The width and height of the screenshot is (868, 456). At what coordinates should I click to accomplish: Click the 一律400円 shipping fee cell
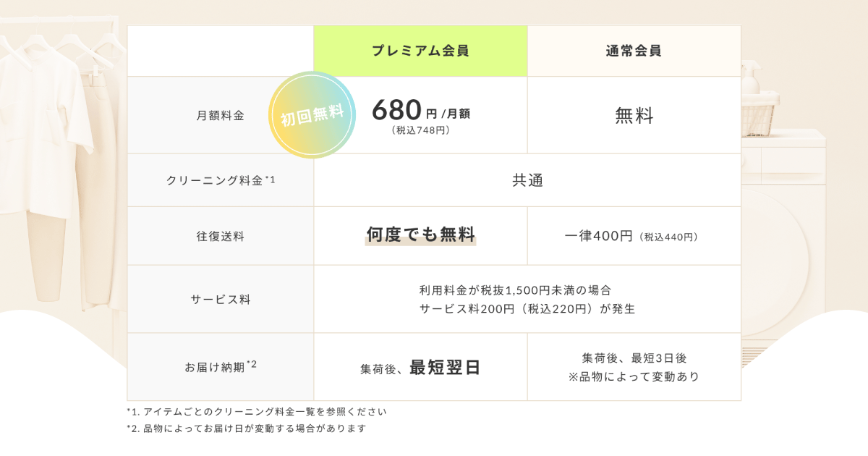click(634, 236)
